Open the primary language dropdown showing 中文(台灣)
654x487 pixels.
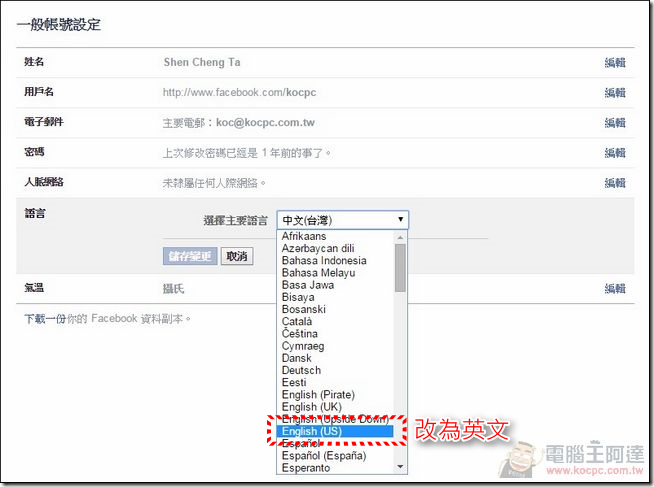pos(342,220)
